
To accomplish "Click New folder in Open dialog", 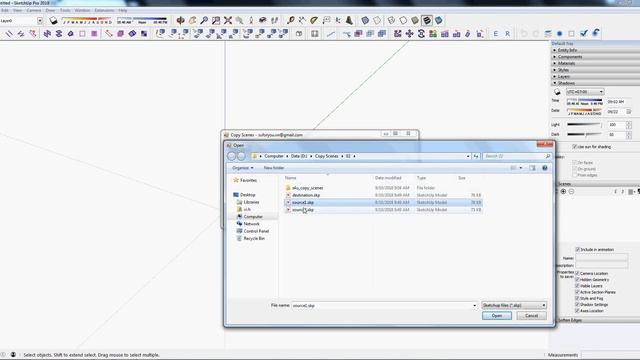I will 274,168.
